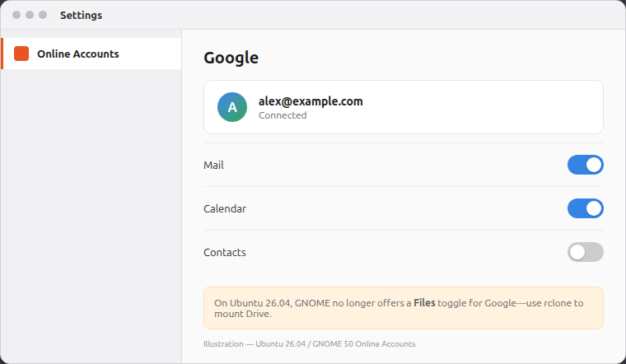The width and height of the screenshot is (626, 364).
Task: Open the alex@example.com account card
Action: 404,107
